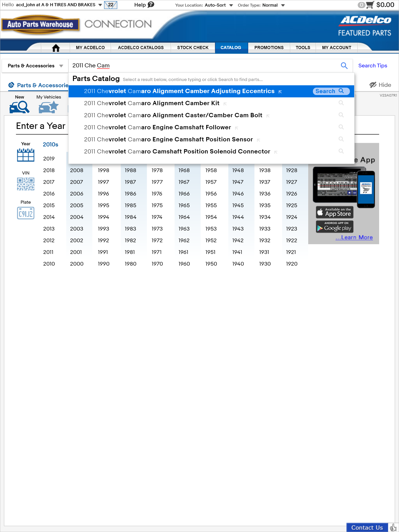Switch to the Stock Check tab
Screen dimensions: 399x532
(193, 48)
